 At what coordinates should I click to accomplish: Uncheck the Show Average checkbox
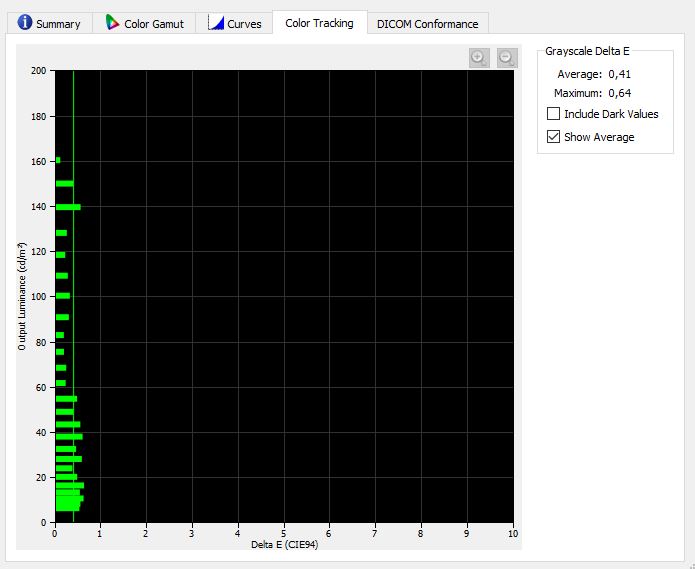click(x=553, y=136)
